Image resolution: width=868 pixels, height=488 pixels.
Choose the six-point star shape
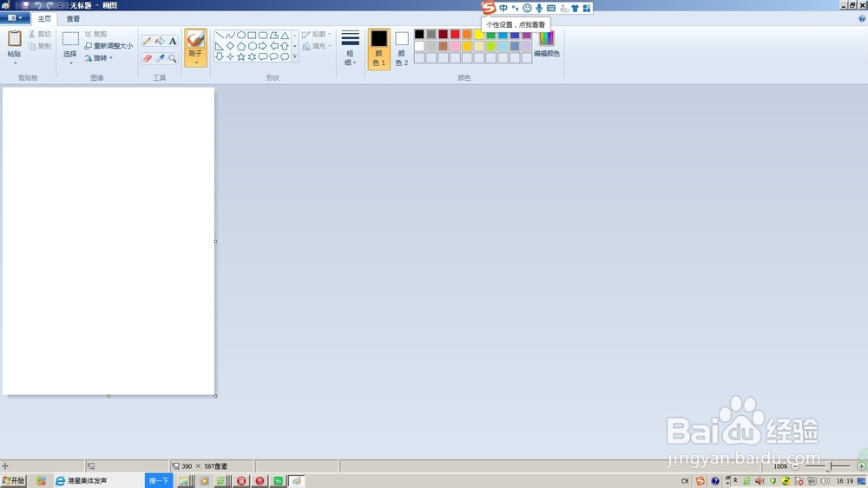[252, 56]
